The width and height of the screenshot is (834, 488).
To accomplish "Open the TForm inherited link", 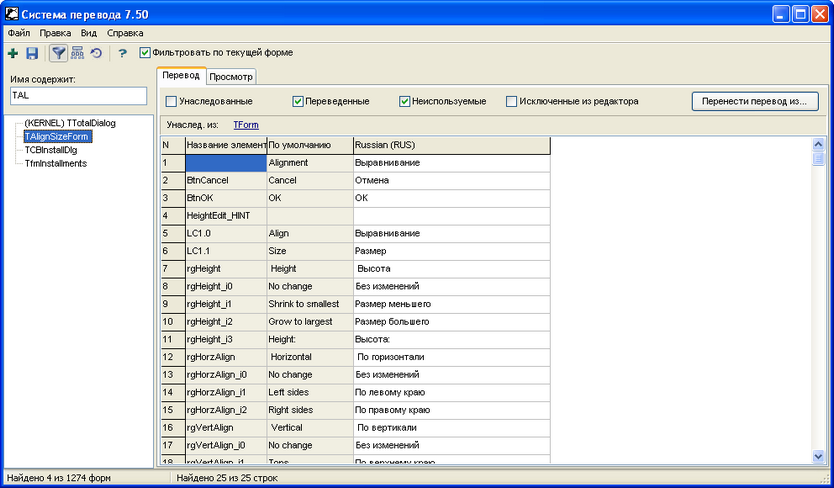I will tap(246, 125).
